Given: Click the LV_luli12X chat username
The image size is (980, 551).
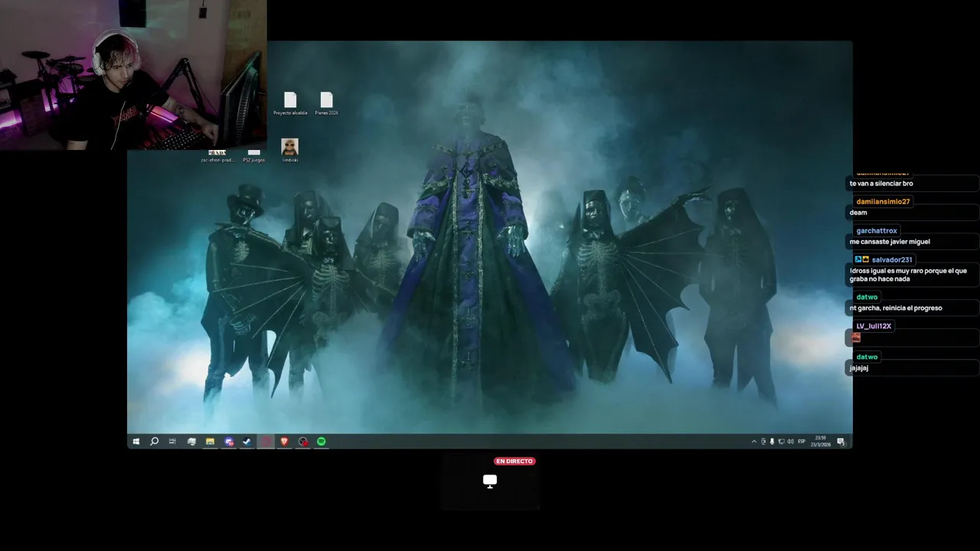Looking at the screenshot, I should click(874, 326).
